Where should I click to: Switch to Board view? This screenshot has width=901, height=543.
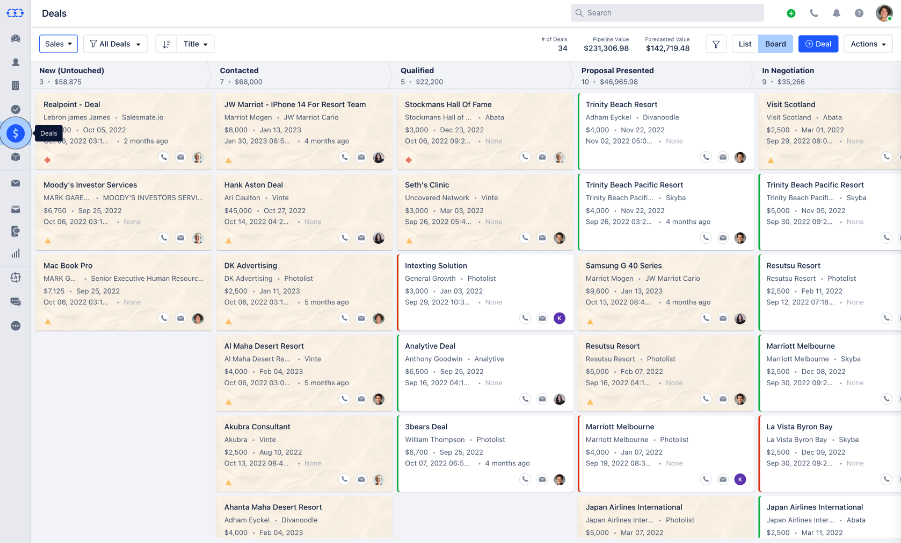point(775,44)
